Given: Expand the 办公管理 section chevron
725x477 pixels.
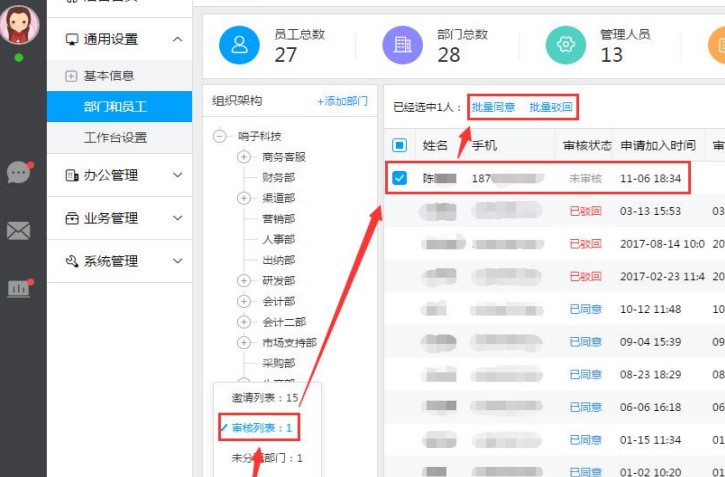Looking at the screenshot, I should pyautogui.click(x=178, y=175).
